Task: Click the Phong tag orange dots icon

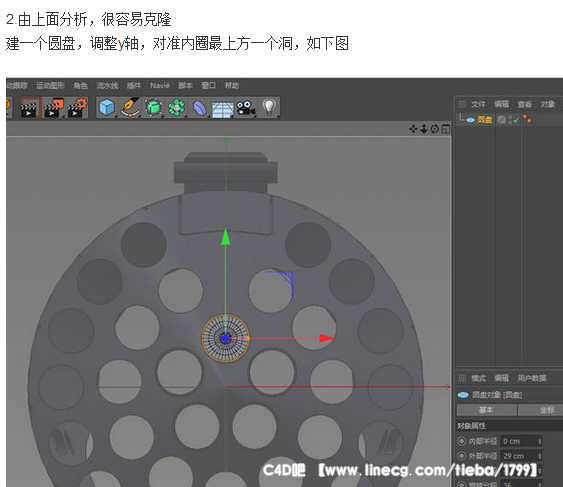Action: [x=527, y=119]
